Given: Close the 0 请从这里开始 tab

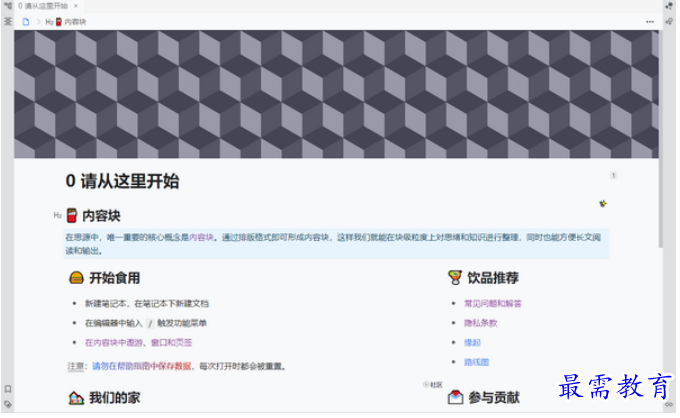Looking at the screenshot, I should click(76, 6).
